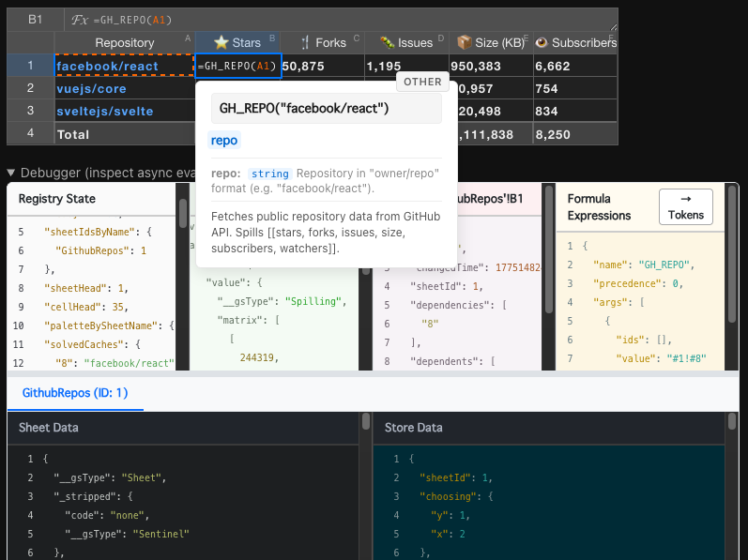Click the eye icon in Subscribers header
This screenshot has width=748, height=560.
[541, 42]
